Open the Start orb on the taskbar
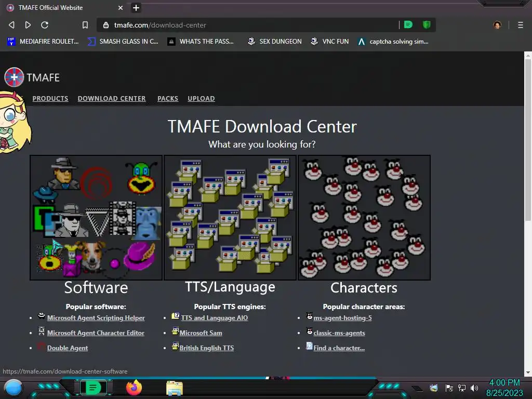 coord(13,388)
